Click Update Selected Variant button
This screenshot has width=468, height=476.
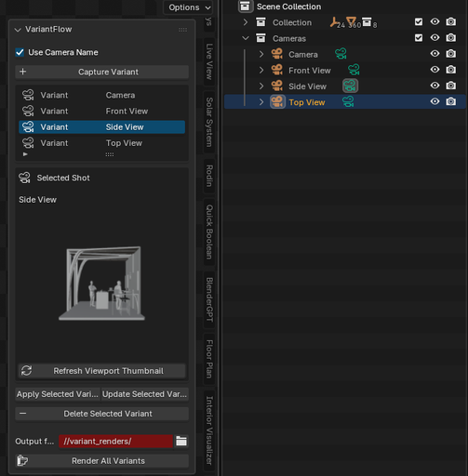pos(145,394)
